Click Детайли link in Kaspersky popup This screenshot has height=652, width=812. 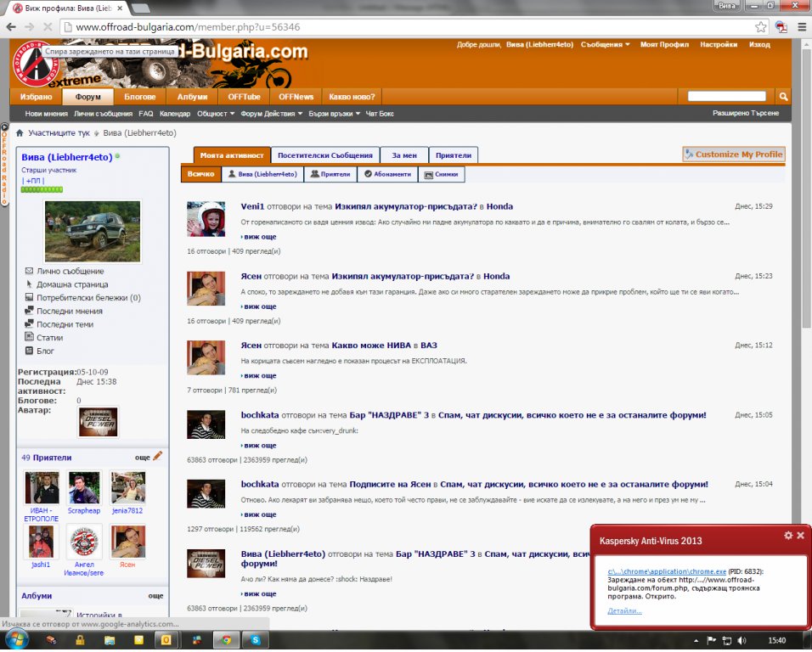point(624,610)
